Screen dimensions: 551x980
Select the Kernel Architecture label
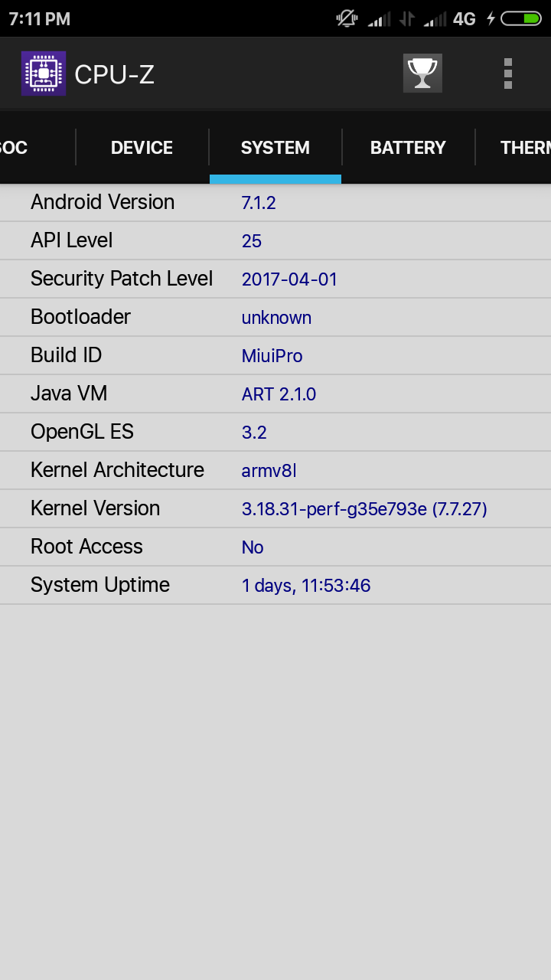(117, 470)
